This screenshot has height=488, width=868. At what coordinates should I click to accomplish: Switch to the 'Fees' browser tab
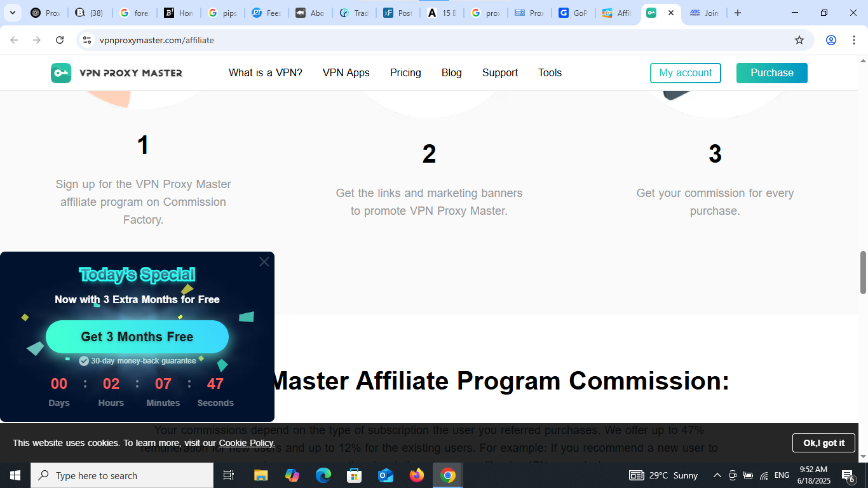tap(266, 13)
